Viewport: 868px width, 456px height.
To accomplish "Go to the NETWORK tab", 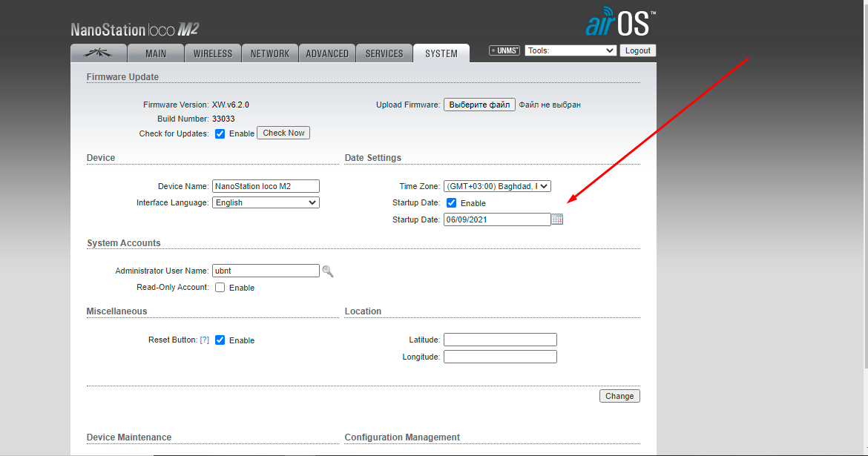I will [x=270, y=53].
